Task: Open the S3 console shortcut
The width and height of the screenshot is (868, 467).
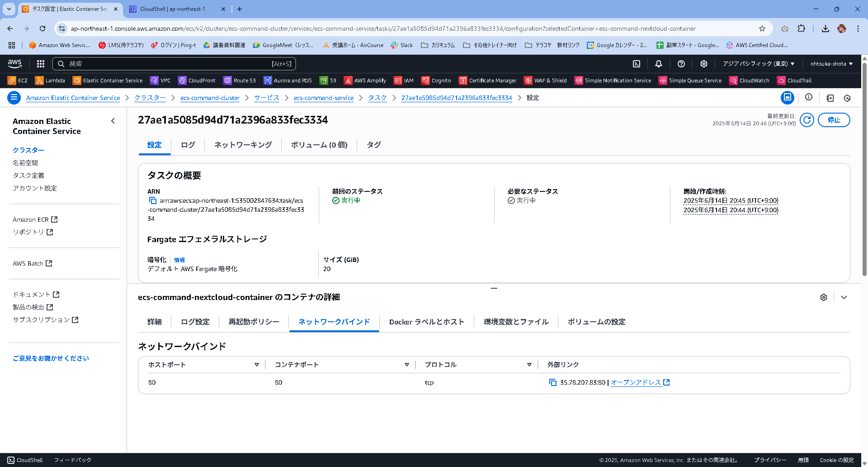Action: pyautogui.click(x=328, y=80)
